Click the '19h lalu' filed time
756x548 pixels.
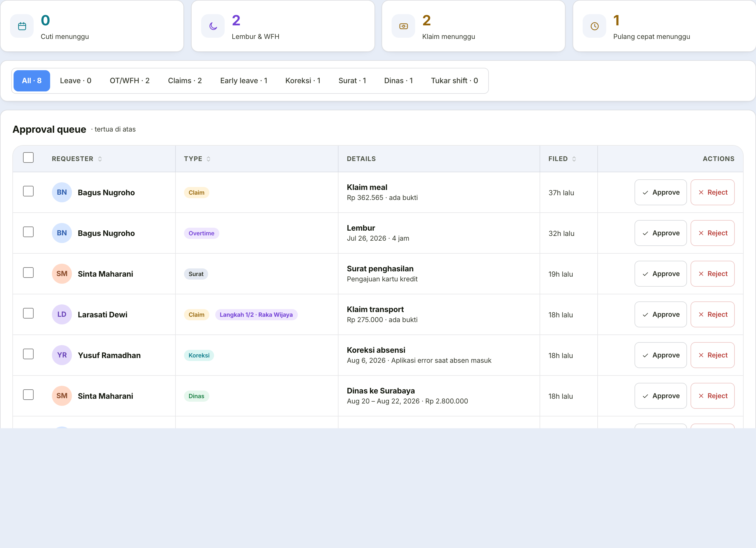click(561, 274)
